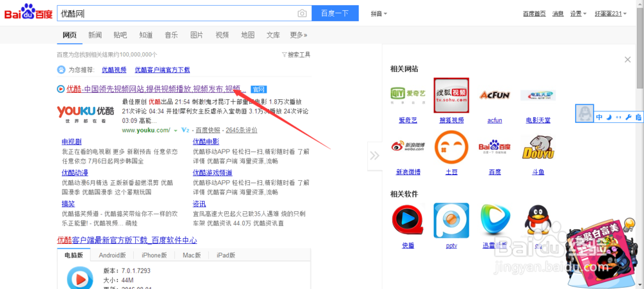Click the iQiyi website icon

[408, 95]
